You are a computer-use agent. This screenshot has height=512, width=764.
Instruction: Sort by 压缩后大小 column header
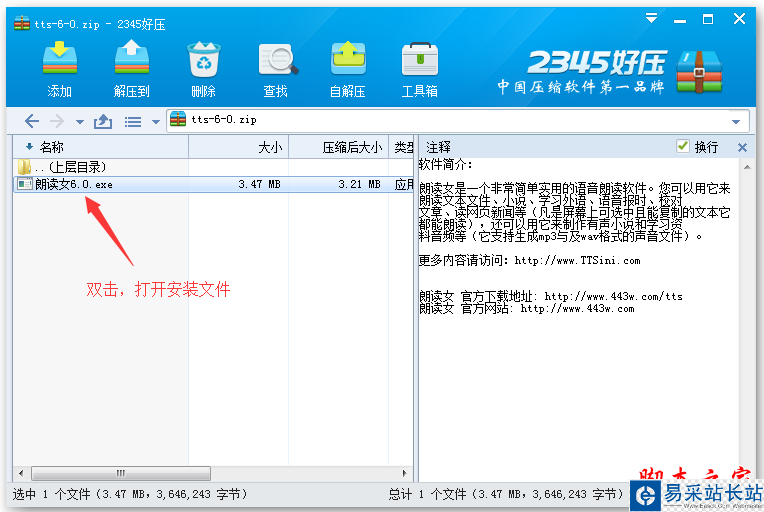338,147
